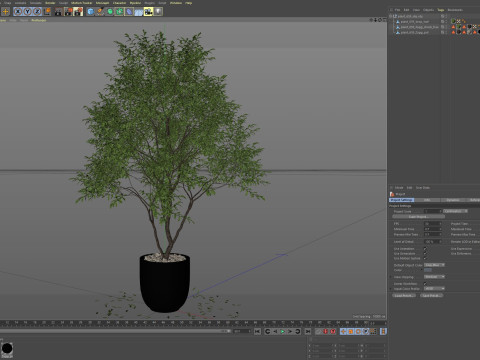Click the Level of Detail field
480x360 pixels.
click(432, 242)
